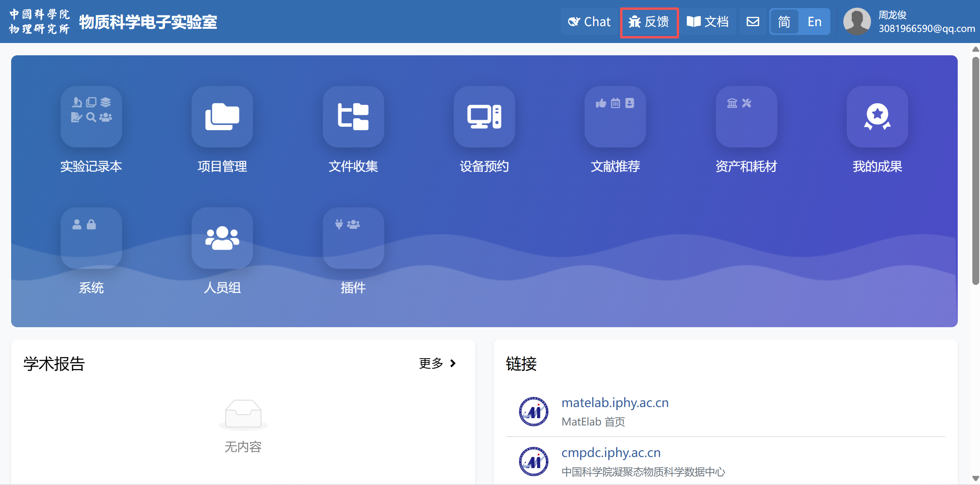Open the 人员组 people group icon

(222, 238)
